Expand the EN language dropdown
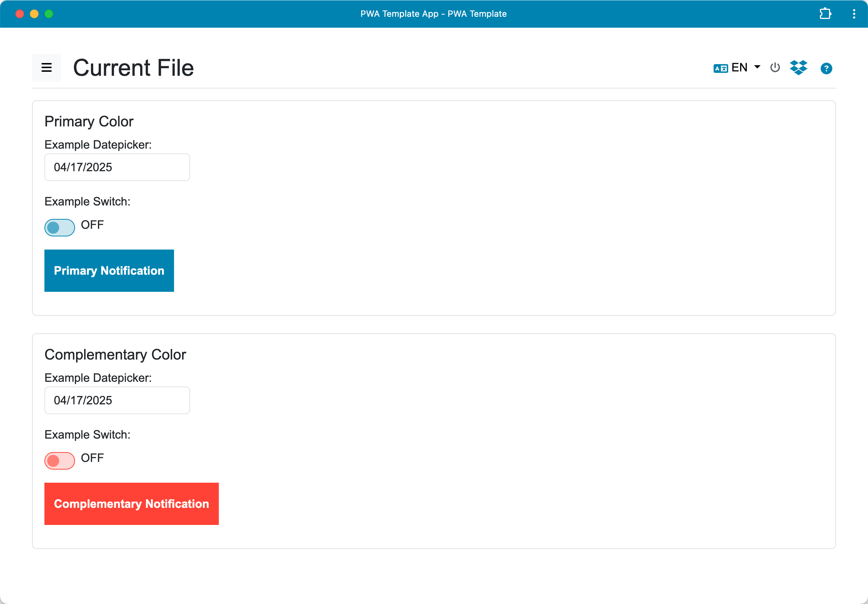This screenshot has width=868, height=604. coord(739,67)
